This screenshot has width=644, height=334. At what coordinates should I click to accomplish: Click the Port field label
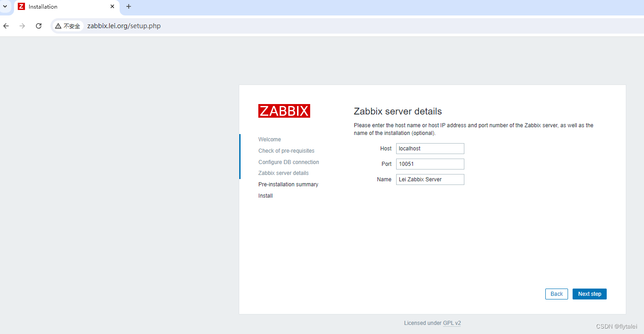(x=387, y=164)
